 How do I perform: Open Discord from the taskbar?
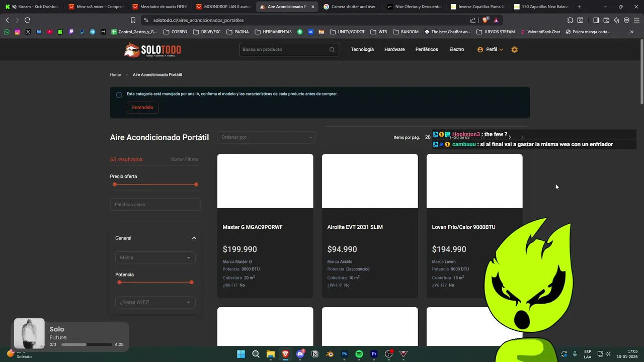pyautogui.click(x=300, y=354)
